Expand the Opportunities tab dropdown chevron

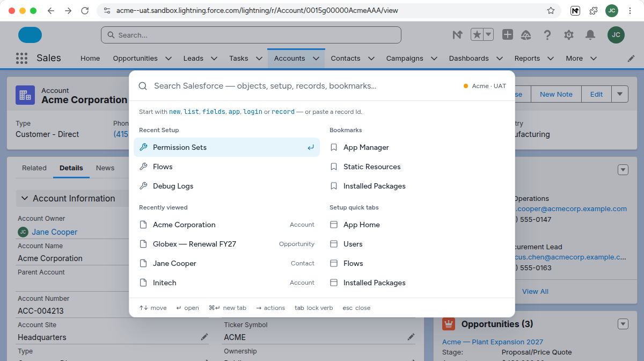(x=169, y=58)
